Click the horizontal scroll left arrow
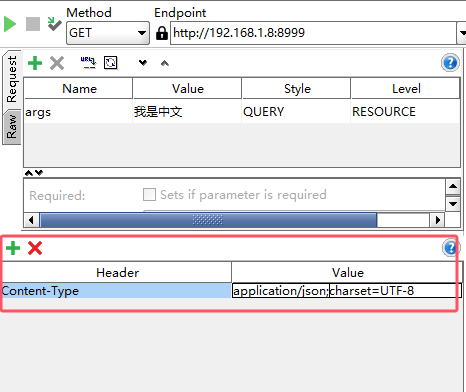The width and height of the screenshot is (466, 392). point(31,220)
